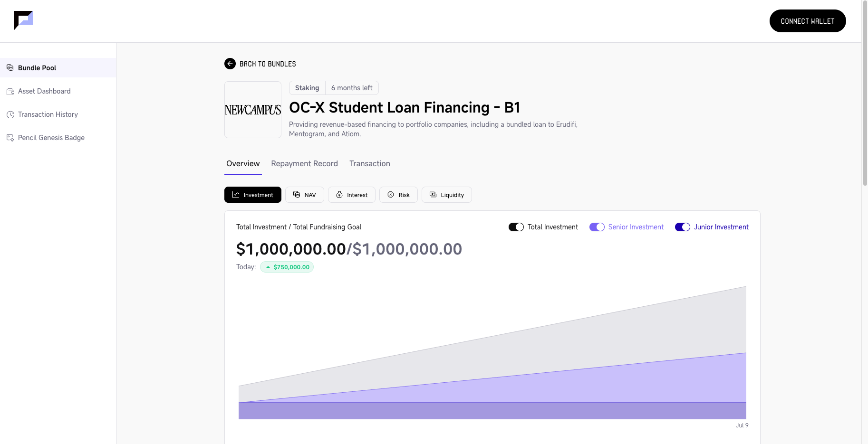Toggle the Senior Investment switch
The height and width of the screenshot is (444, 868).
pos(597,227)
